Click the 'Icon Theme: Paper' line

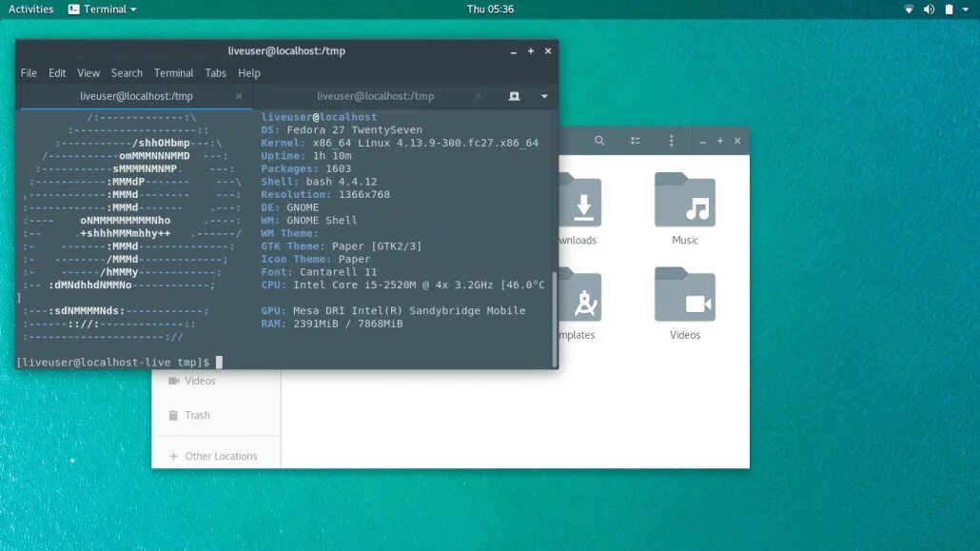pos(316,259)
